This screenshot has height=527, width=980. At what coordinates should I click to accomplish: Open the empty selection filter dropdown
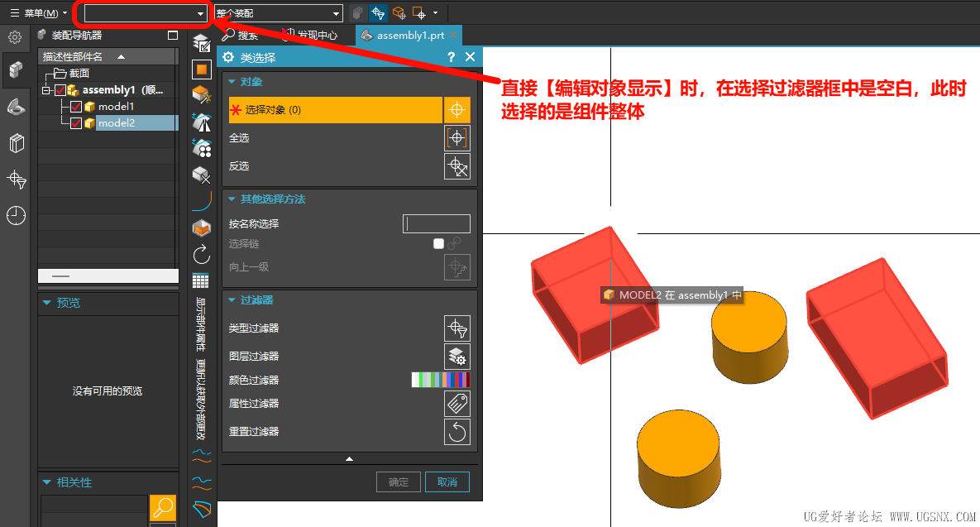(x=146, y=13)
